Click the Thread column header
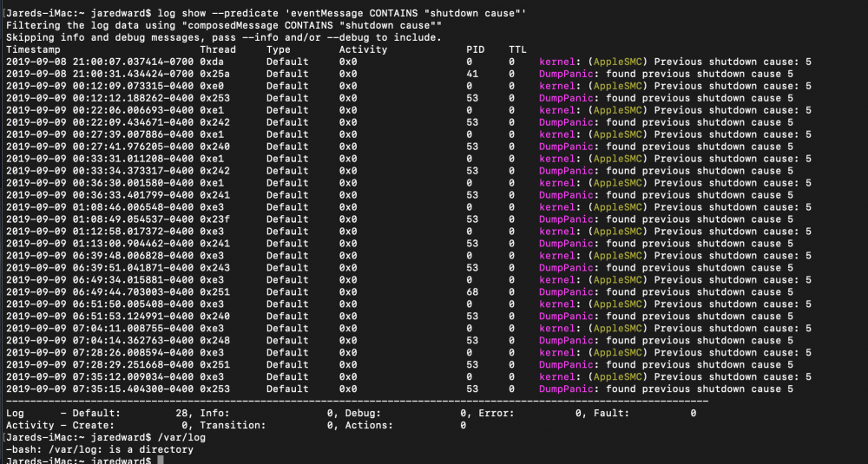Image resolution: width=868 pixels, height=464 pixels. [218, 49]
